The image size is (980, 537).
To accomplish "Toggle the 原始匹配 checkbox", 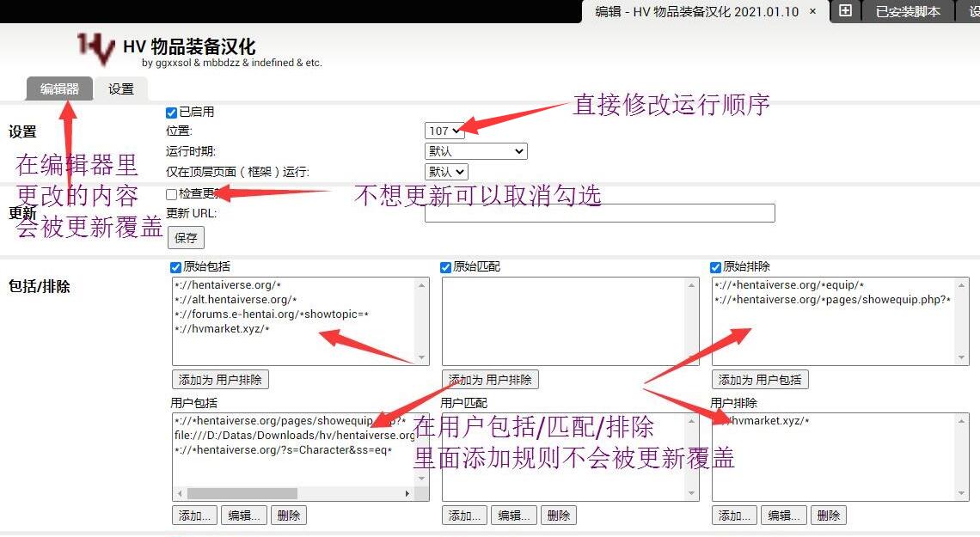I will pyautogui.click(x=445, y=267).
